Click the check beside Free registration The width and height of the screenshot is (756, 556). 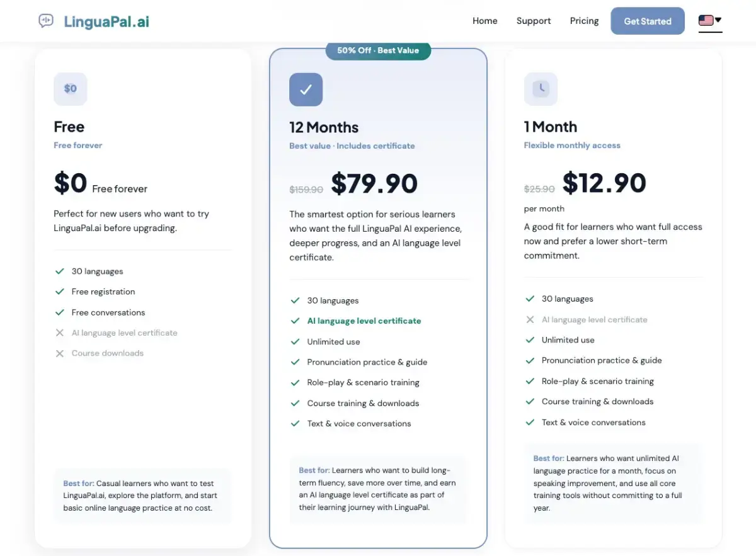60,292
